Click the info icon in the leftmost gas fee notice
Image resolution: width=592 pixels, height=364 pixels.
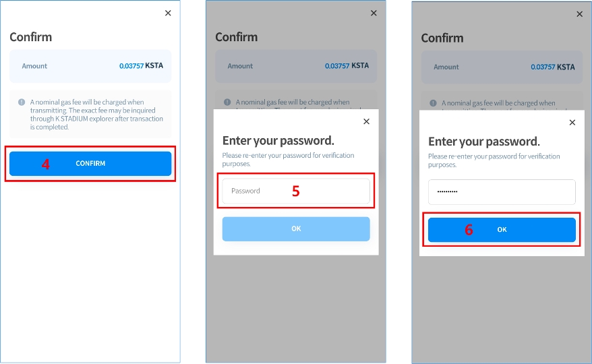click(22, 102)
